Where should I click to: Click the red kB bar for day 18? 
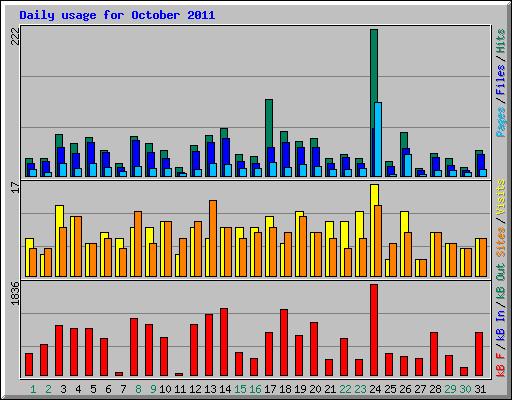pyautogui.click(x=284, y=343)
